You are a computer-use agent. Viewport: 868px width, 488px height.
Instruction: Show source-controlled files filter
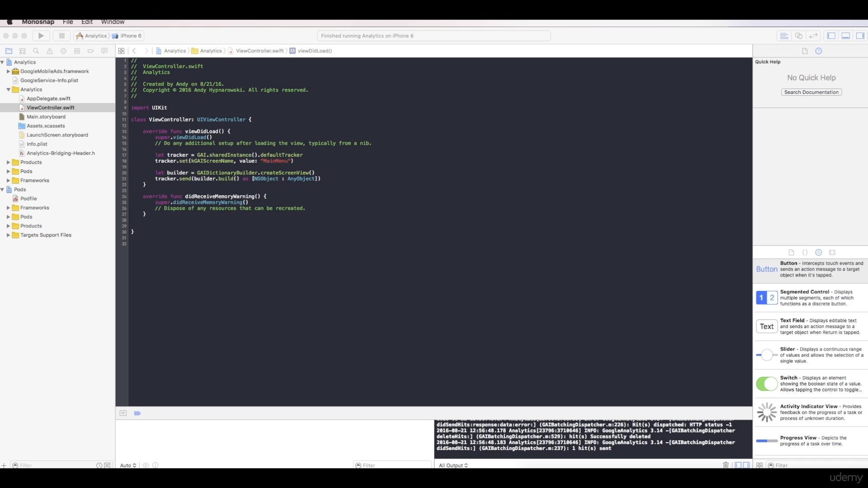(107, 465)
